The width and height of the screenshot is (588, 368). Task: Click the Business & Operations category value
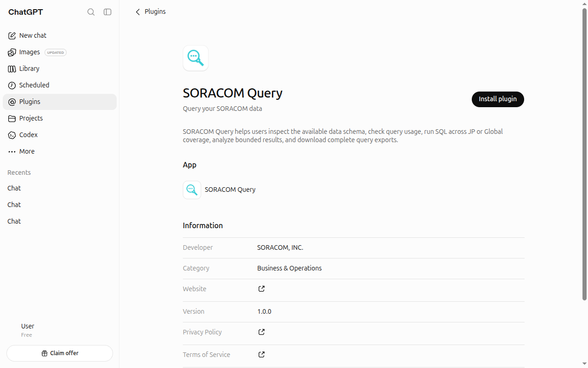pos(289,268)
